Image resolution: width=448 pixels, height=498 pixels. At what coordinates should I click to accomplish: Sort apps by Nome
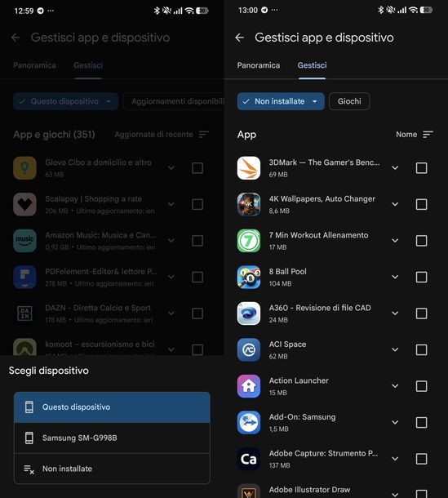(406, 135)
